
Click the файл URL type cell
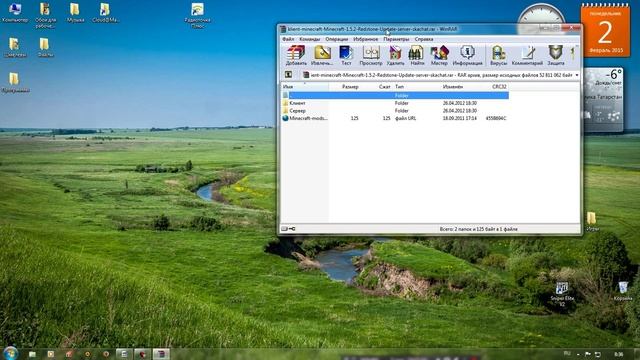click(x=405, y=118)
